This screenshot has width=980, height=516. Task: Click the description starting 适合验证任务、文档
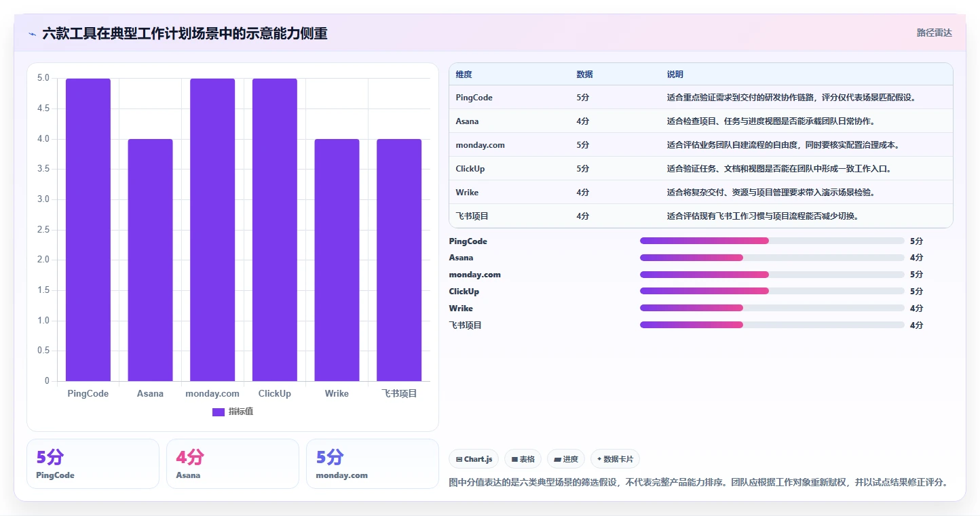[780, 169]
